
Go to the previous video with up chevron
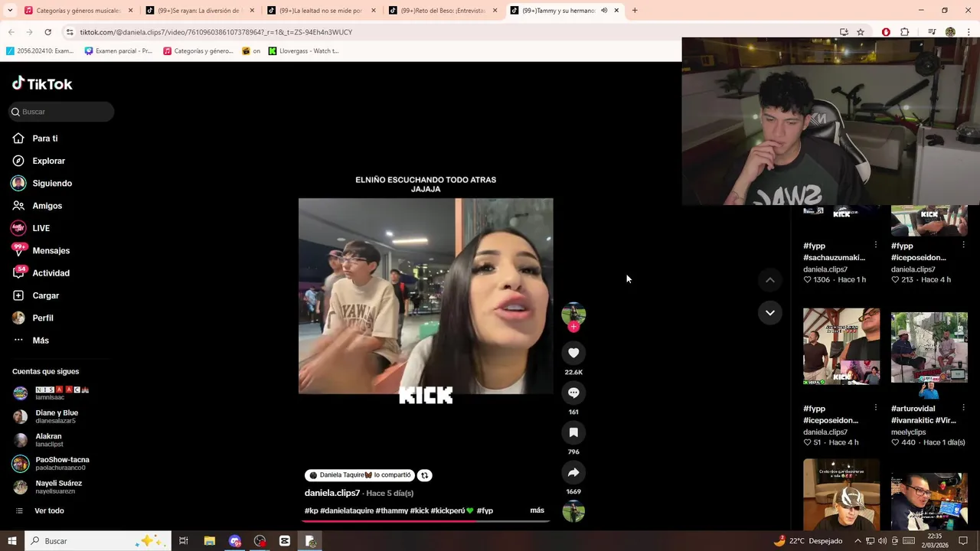(x=770, y=280)
